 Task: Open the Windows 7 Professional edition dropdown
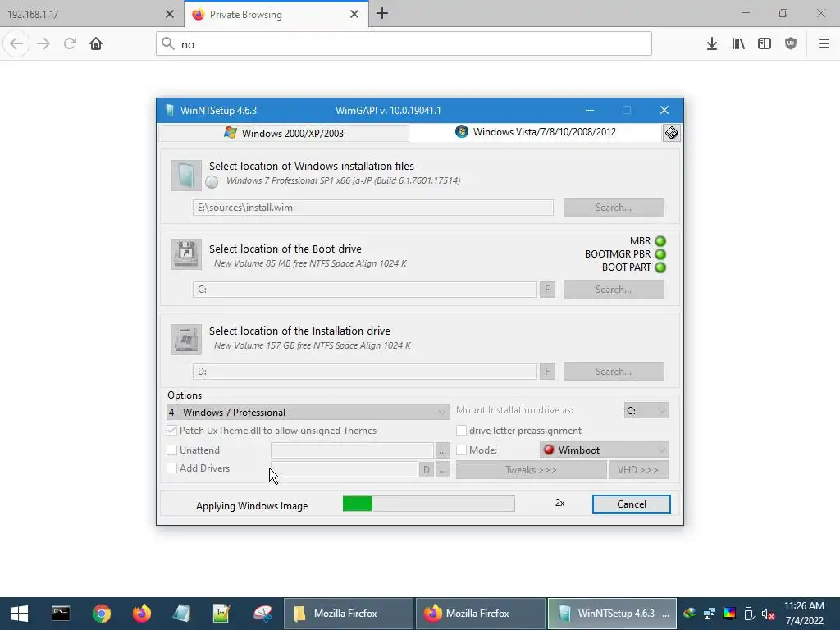(x=308, y=412)
